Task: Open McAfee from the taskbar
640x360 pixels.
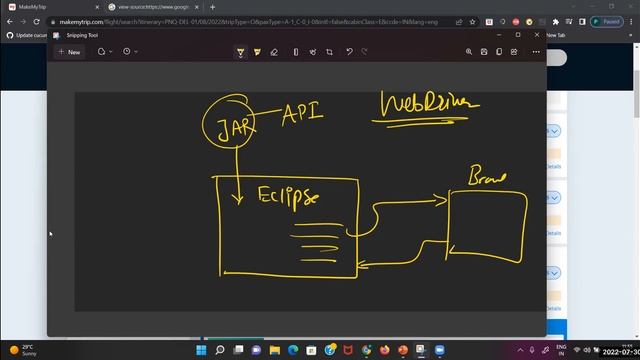Action: [348, 350]
